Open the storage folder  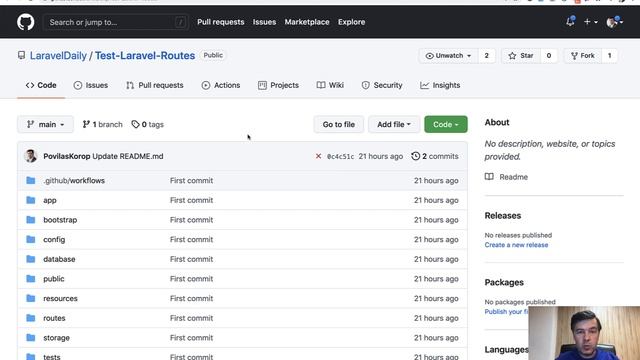[56, 338]
